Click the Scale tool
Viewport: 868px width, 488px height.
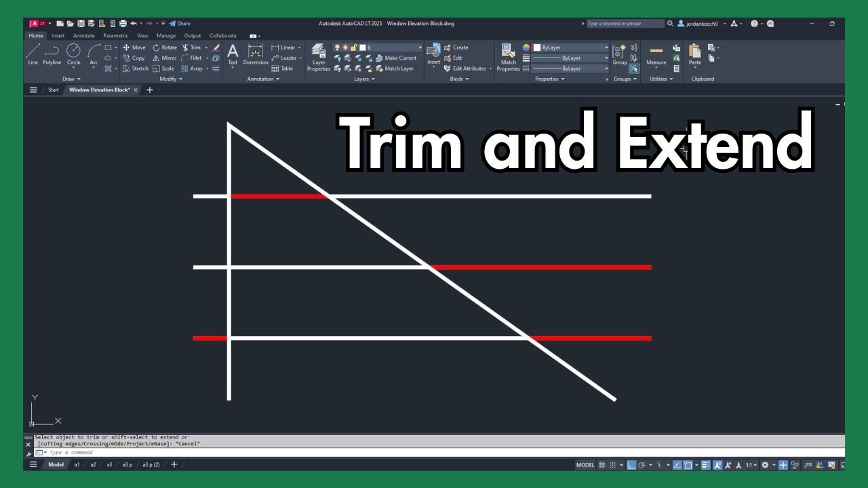coord(163,68)
